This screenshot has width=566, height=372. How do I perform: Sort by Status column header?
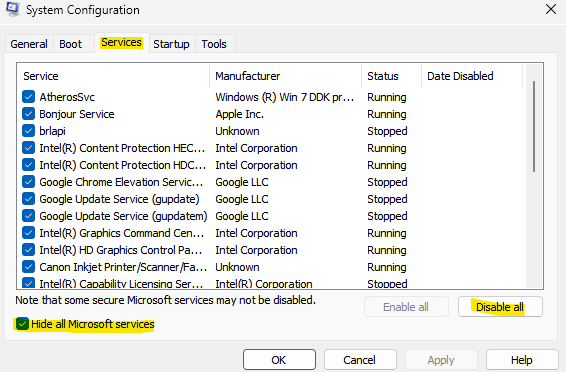(x=392, y=76)
